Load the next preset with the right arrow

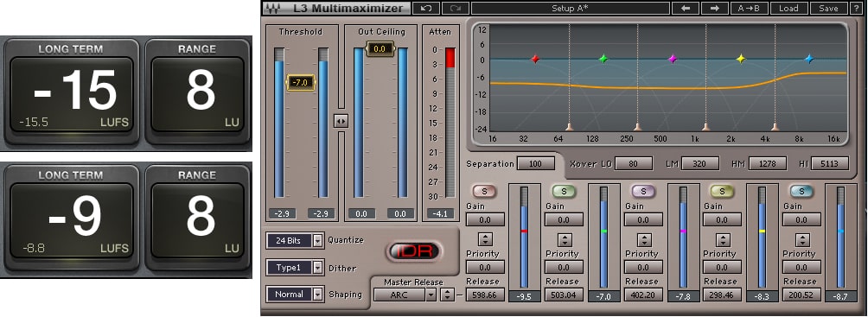point(715,9)
